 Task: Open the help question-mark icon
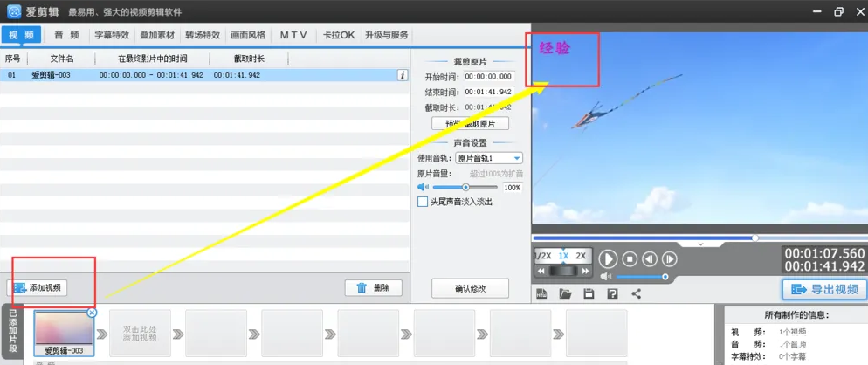612,293
